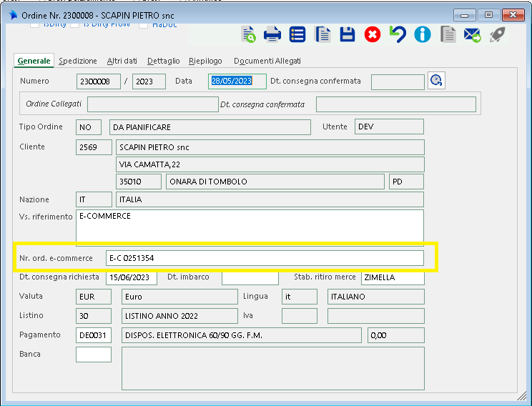Select the Altri dati tab
Image resolution: width=532 pixels, height=406 pixels.
click(122, 61)
